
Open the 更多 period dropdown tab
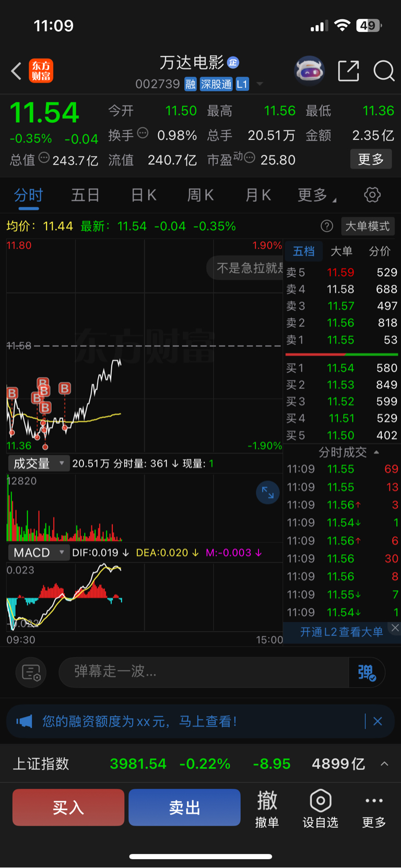click(316, 195)
